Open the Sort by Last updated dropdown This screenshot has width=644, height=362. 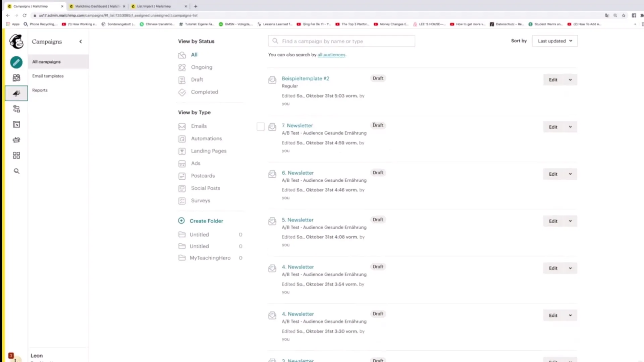(x=555, y=41)
